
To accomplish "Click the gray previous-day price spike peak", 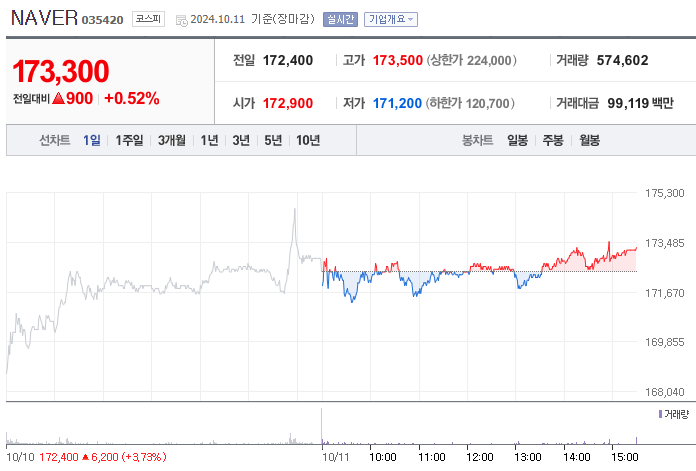I will (294, 210).
